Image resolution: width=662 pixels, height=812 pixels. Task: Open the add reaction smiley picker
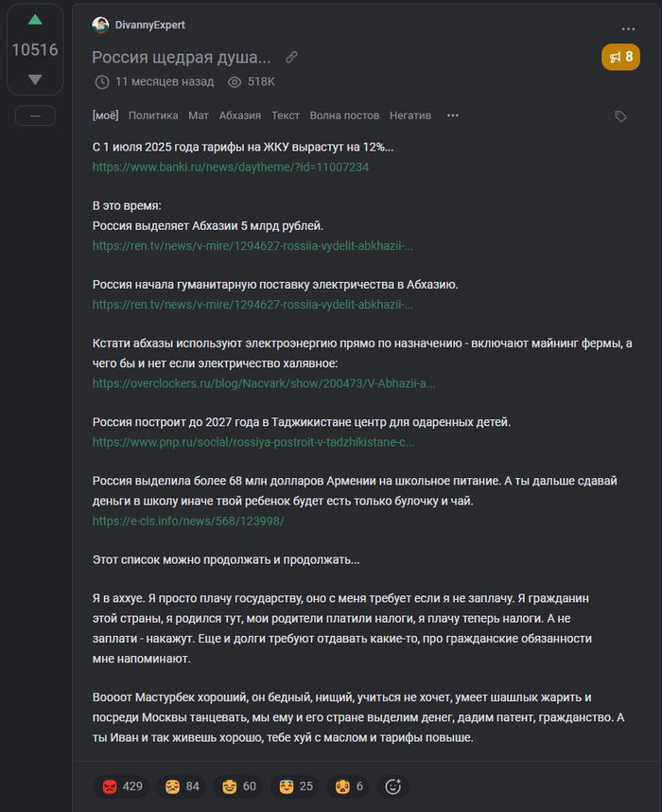click(393, 786)
